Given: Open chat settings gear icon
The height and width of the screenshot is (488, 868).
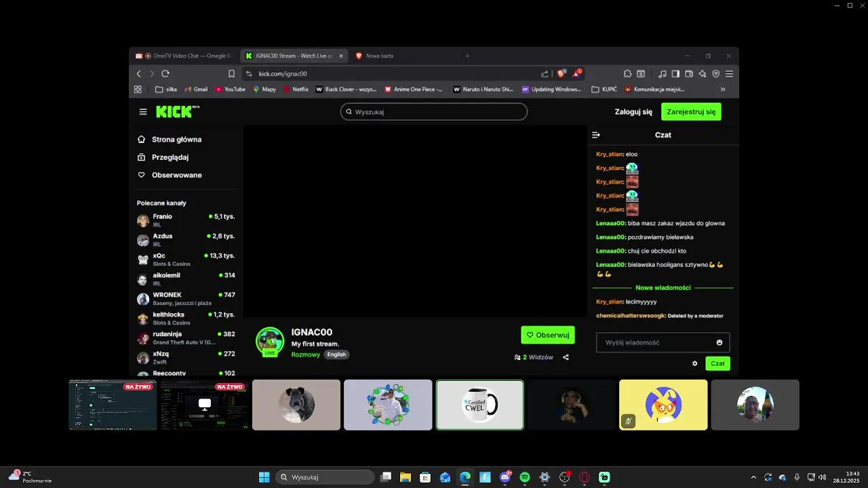Looking at the screenshot, I should 694,363.
